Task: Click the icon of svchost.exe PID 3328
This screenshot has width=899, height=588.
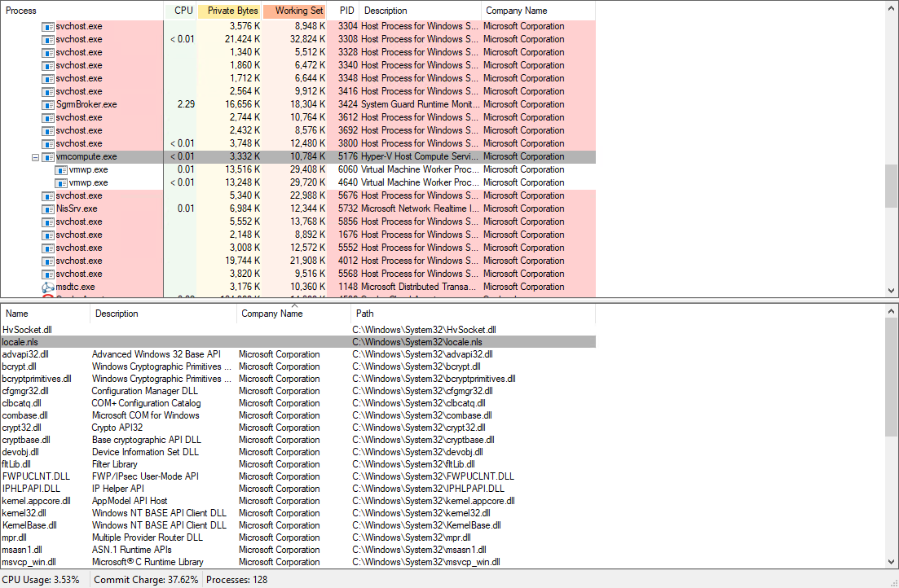Action: [x=48, y=53]
